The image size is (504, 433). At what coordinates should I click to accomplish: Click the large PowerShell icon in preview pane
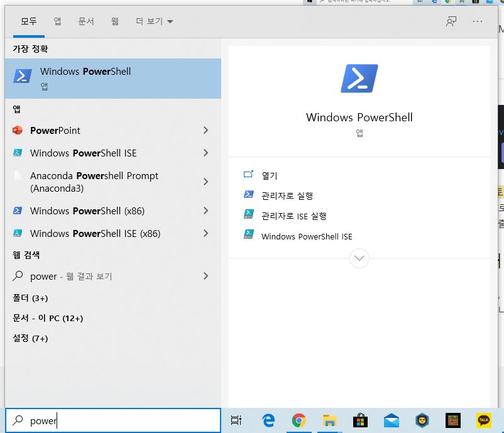[x=359, y=79]
